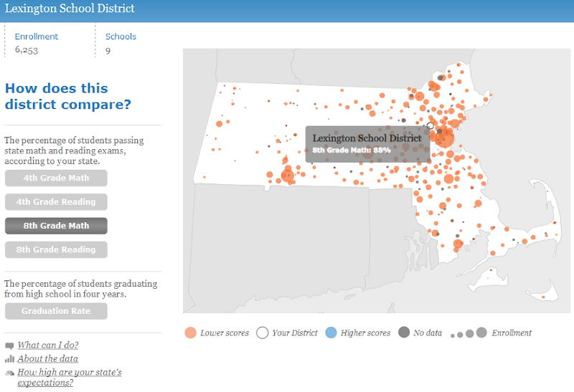574x392 pixels.
Task: Click the dark gray 'No data' legend circle
Action: click(404, 333)
